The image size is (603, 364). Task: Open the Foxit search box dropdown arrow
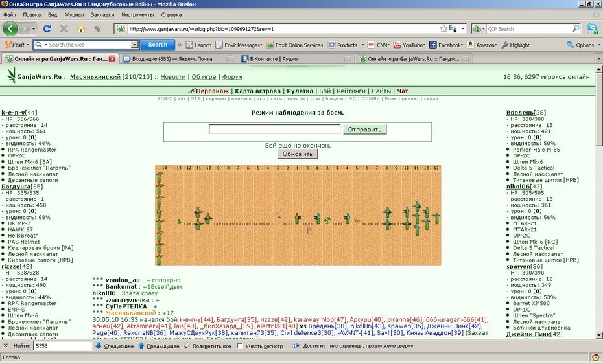coord(135,45)
